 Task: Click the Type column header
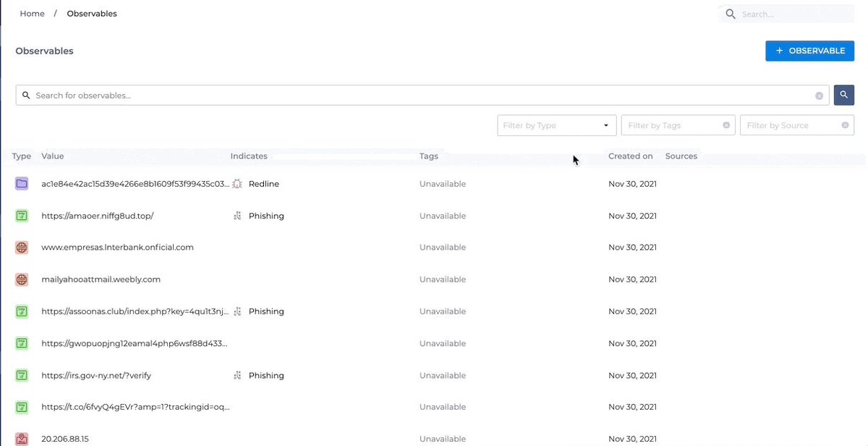click(x=22, y=156)
